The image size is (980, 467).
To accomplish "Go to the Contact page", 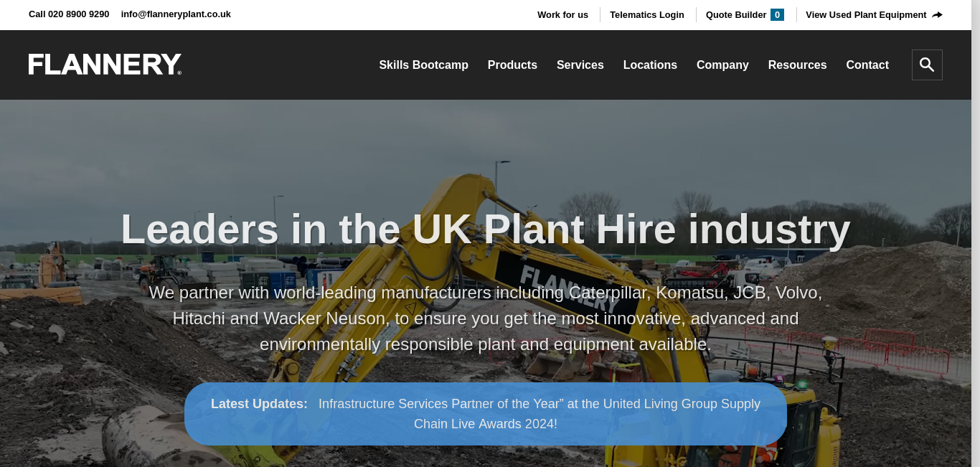I will click(x=867, y=65).
